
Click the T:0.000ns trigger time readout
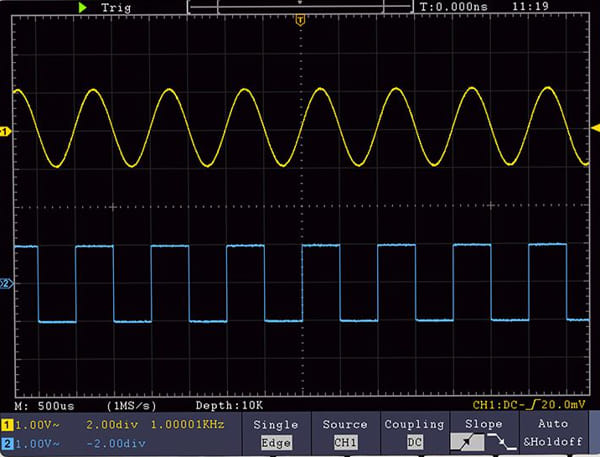[x=453, y=7]
